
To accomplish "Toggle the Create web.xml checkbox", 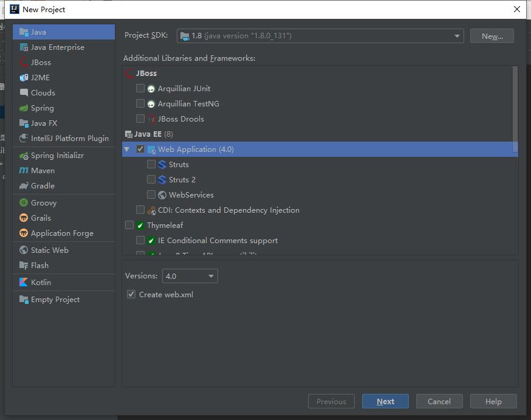I will pos(131,294).
